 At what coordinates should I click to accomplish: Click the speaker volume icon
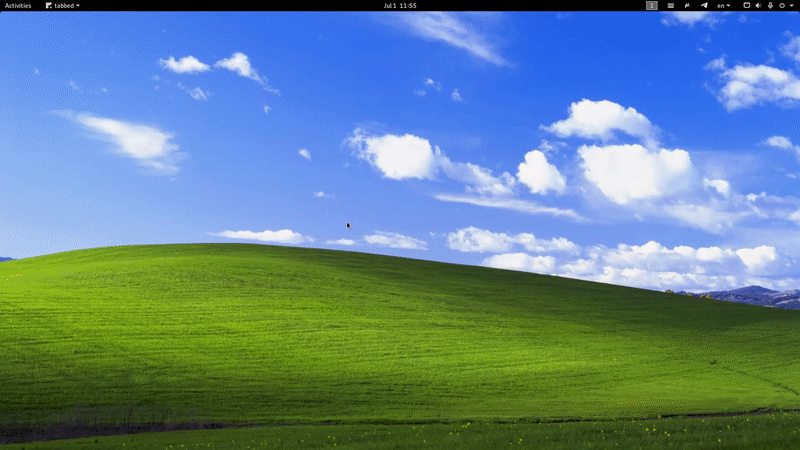point(758,6)
